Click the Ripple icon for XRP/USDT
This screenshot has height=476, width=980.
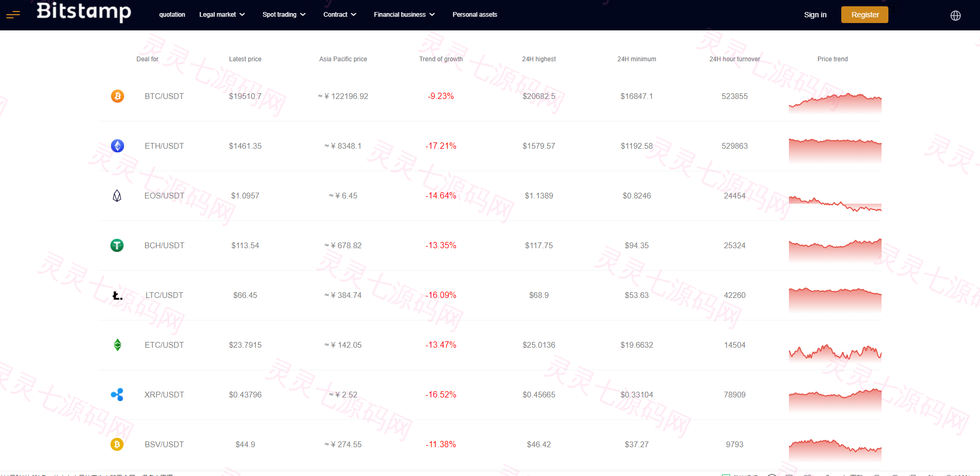117,395
